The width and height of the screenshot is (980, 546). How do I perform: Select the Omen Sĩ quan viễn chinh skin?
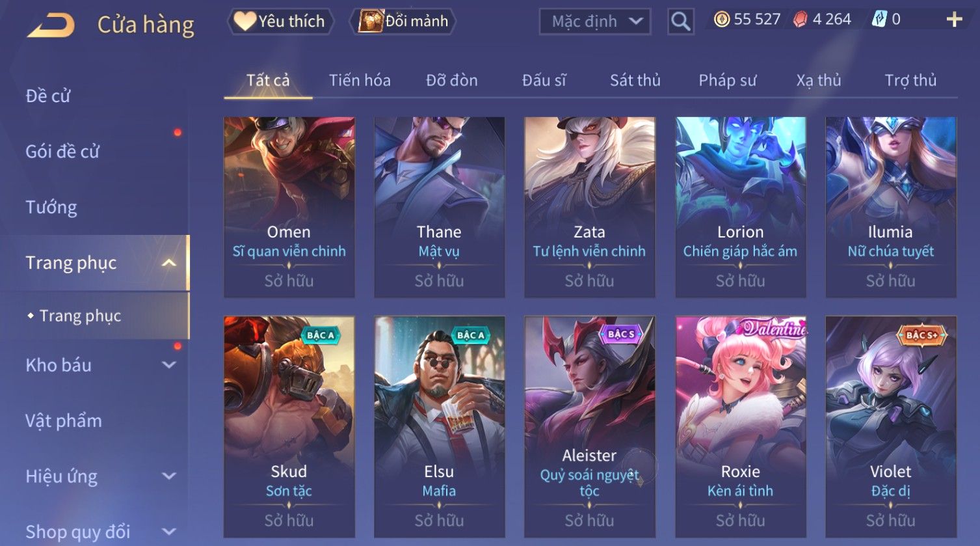point(289,207)
